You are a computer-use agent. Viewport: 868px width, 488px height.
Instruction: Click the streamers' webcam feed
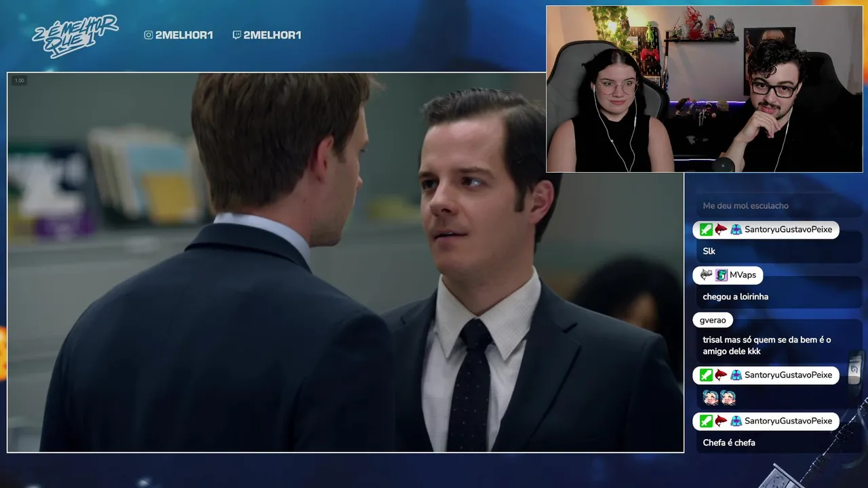click(705, 89)
